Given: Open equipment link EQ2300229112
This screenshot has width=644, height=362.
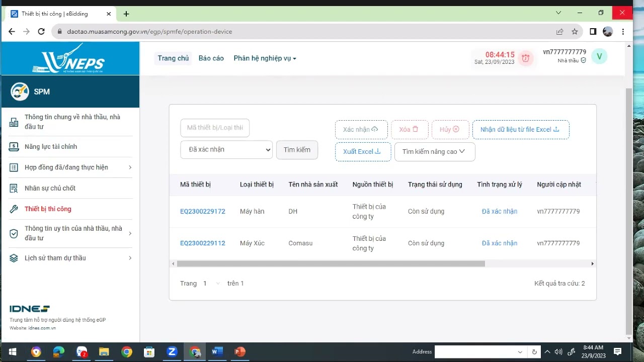Looking at the screenshot, I should click(203, 243).
